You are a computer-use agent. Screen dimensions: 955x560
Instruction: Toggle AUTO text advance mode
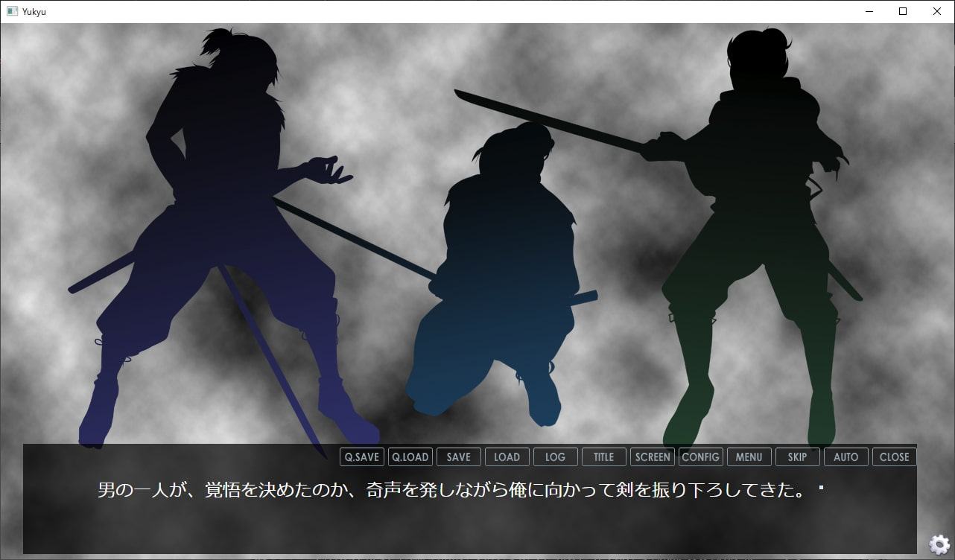tap(845, 457)
